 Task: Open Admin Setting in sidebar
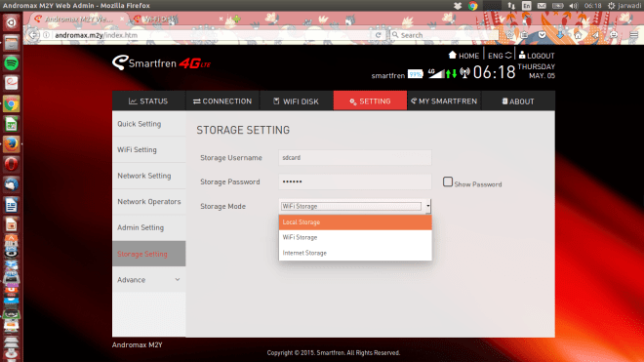(149, 227)
